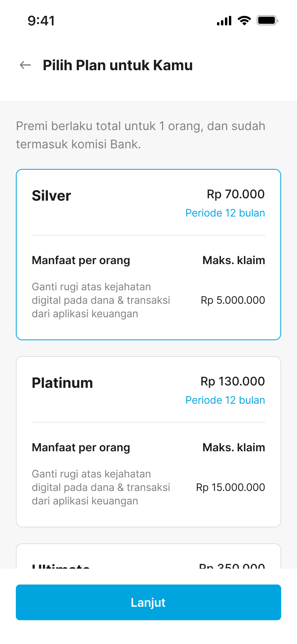The image size is (297, 644).
Task: Tap Platinum's Periode 12 bulan link
Action: pos(225,400)
